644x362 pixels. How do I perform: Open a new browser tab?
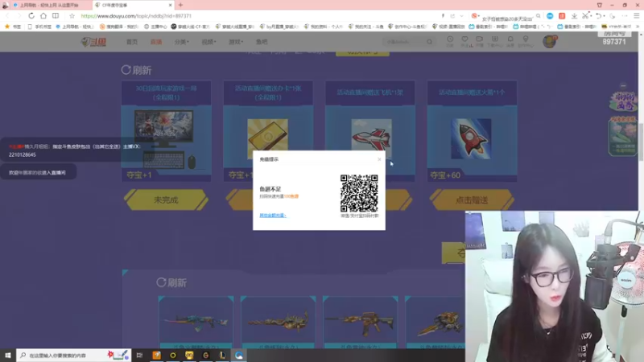[180, 5]
